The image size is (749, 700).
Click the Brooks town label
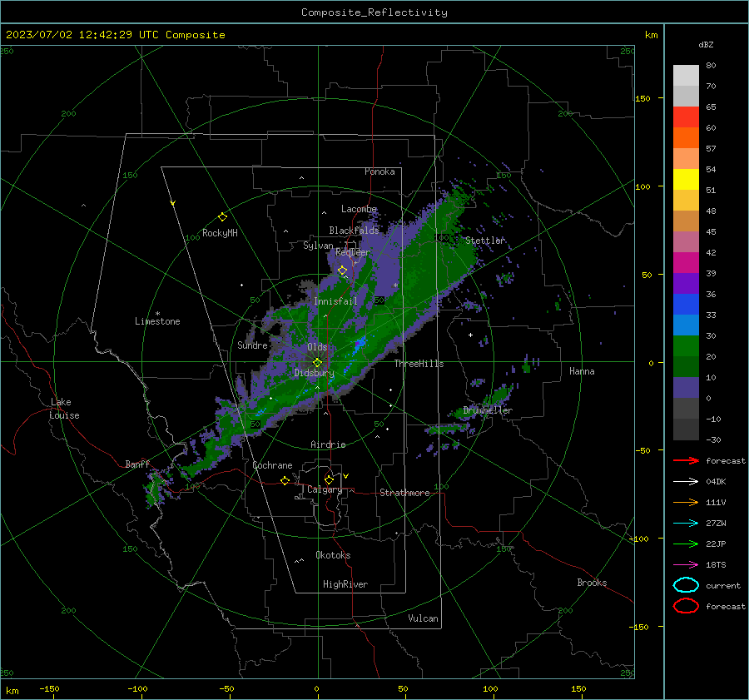pos(592,583)
